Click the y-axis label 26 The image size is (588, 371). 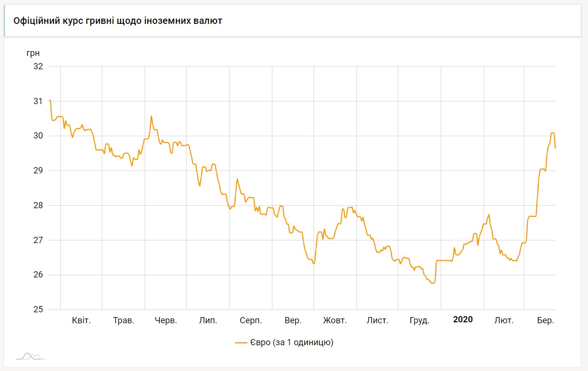[x=38, y=275]
